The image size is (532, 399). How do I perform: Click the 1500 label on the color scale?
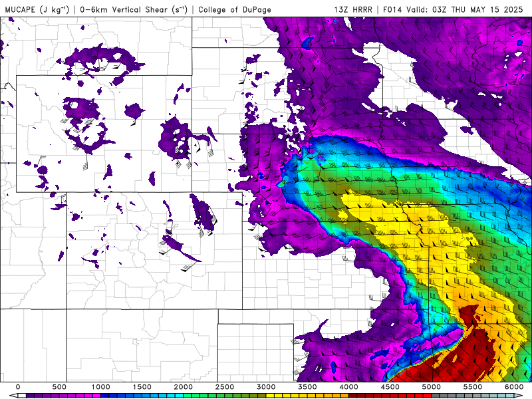(142, 387)
